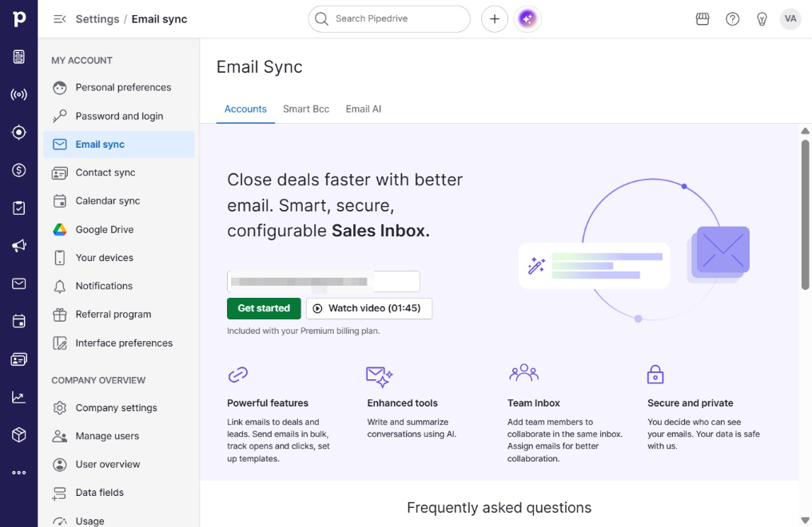The image size is (812, 527).
Task: Open Data fields settings
Action: click(x=119, y=493)
